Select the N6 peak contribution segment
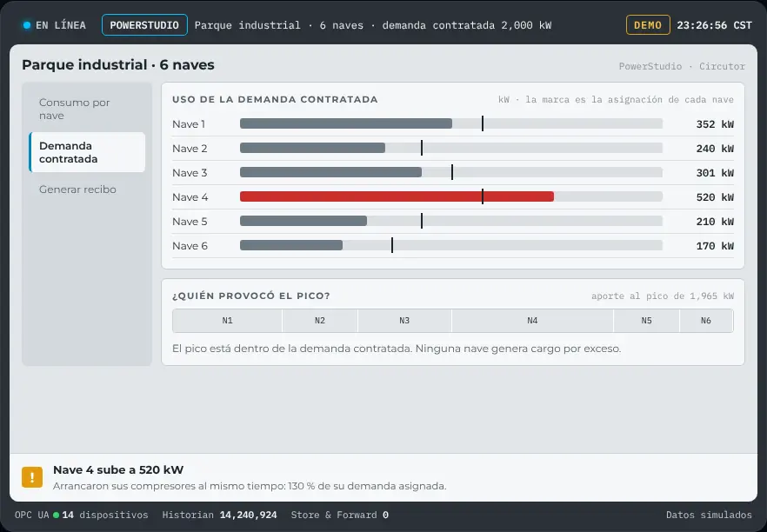 [706, 321]
